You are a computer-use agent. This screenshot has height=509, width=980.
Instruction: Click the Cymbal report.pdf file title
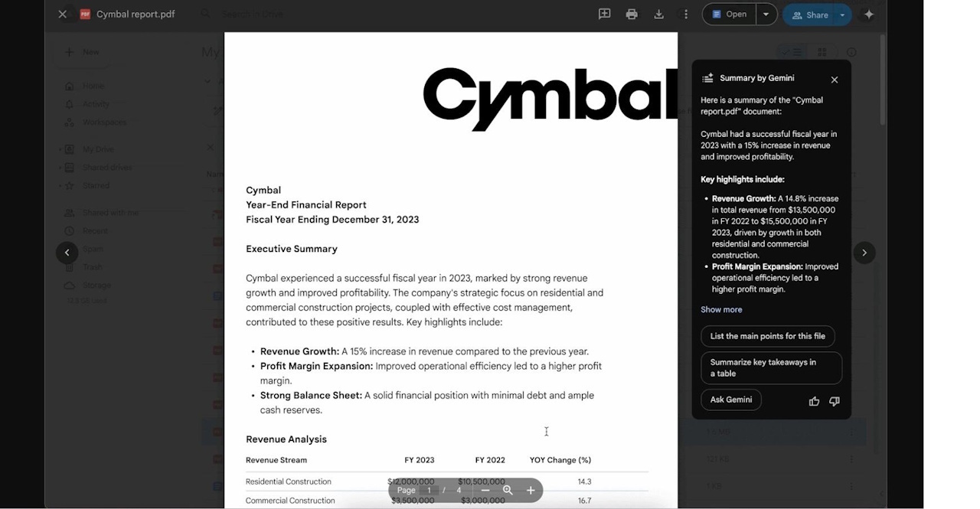coord(136,14)
